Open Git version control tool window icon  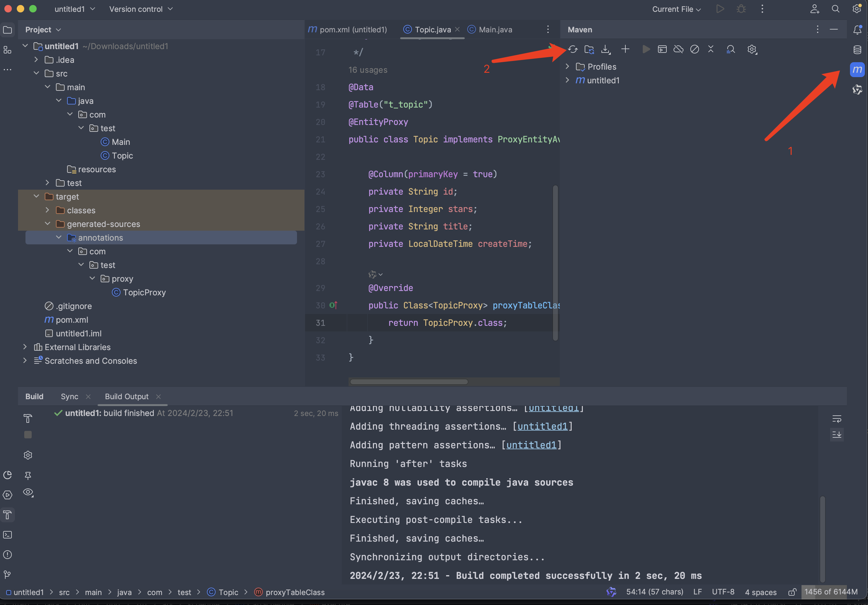(x=7, y=574)
